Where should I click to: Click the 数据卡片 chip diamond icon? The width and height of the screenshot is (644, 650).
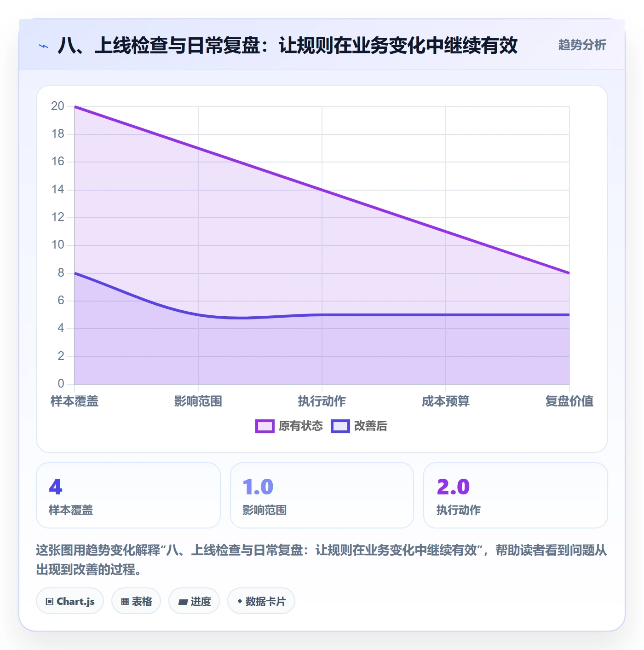coord(240,601)
